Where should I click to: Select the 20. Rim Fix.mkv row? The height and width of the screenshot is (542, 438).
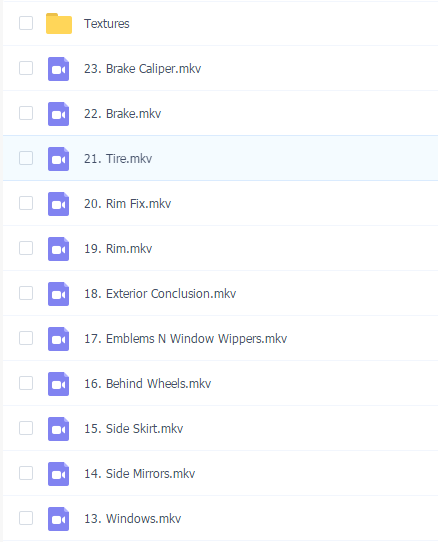pos(220,203)
